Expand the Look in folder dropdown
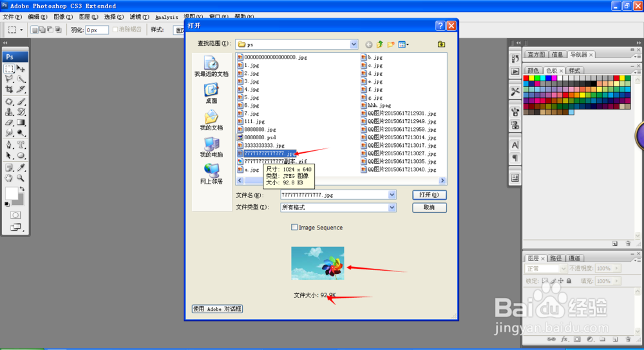The image size is (644, 350). click(354, 44)
